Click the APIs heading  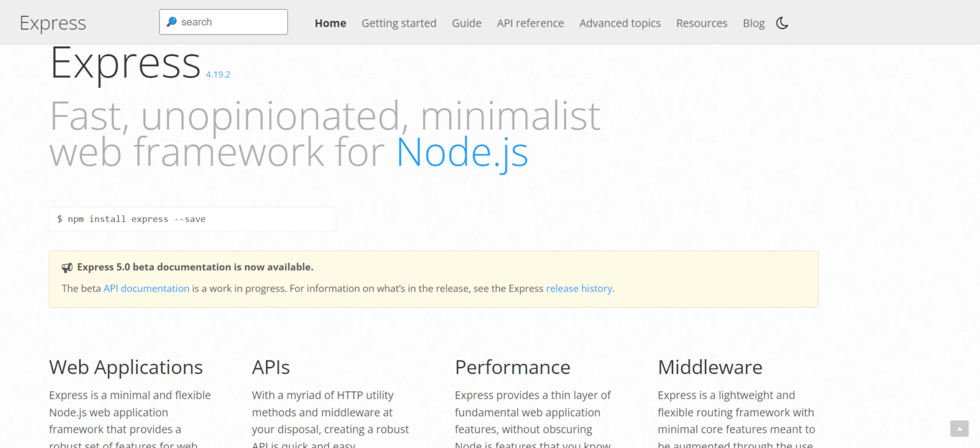[x=271, y=367]
